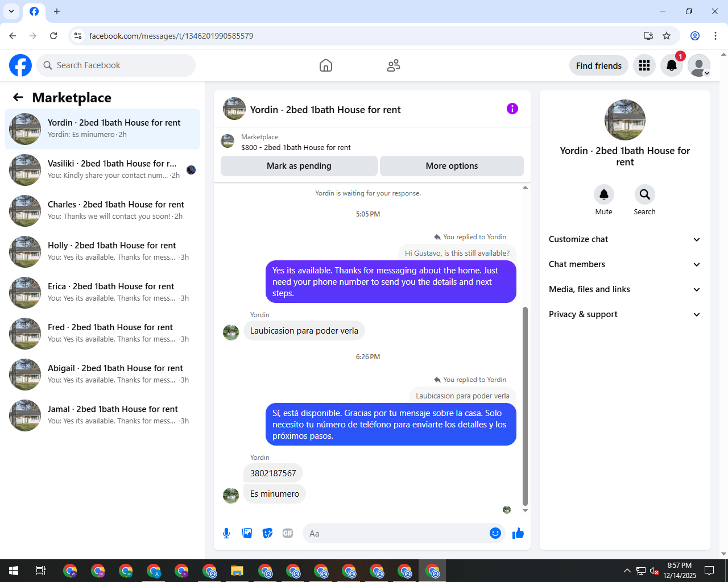The width and height of the screenshot is (728, 582).
Task: Search in conversation magnifier icon
Action: pos(645,194)
